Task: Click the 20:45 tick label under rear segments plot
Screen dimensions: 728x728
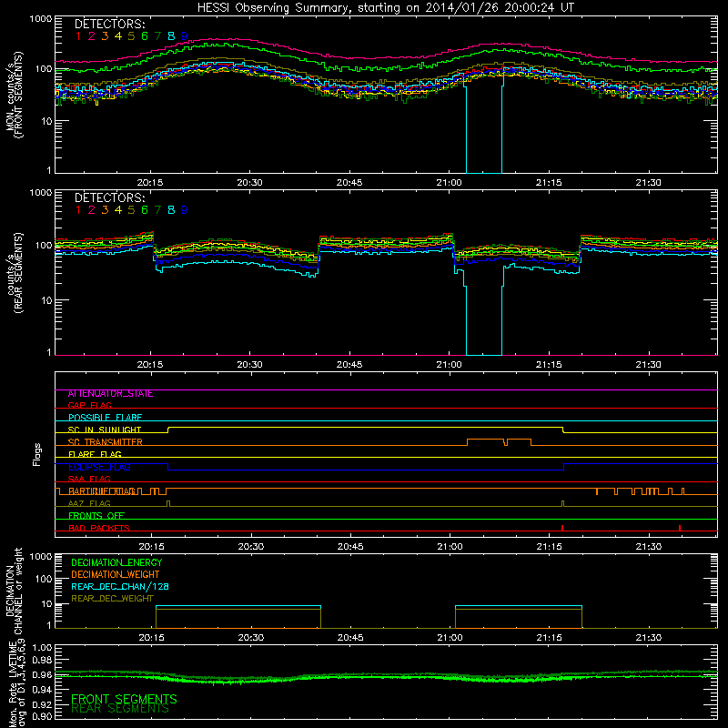Action: [349, 365]
